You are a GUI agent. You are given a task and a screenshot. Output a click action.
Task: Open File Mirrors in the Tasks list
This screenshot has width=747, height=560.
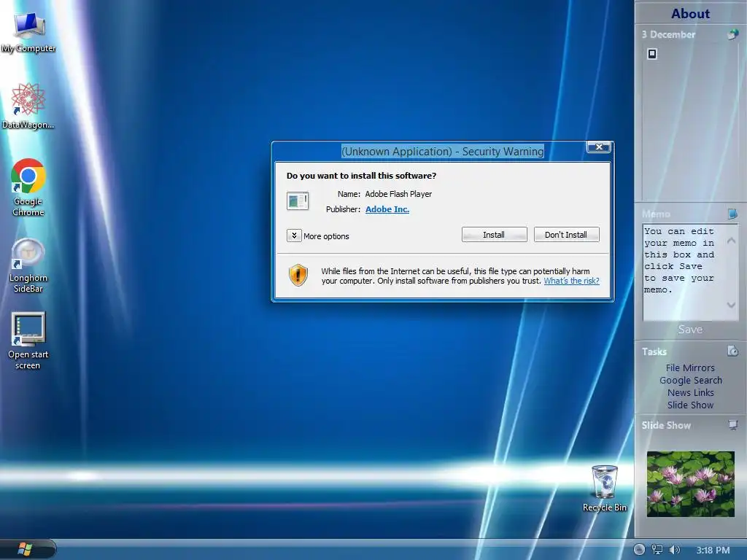point(690,367)
